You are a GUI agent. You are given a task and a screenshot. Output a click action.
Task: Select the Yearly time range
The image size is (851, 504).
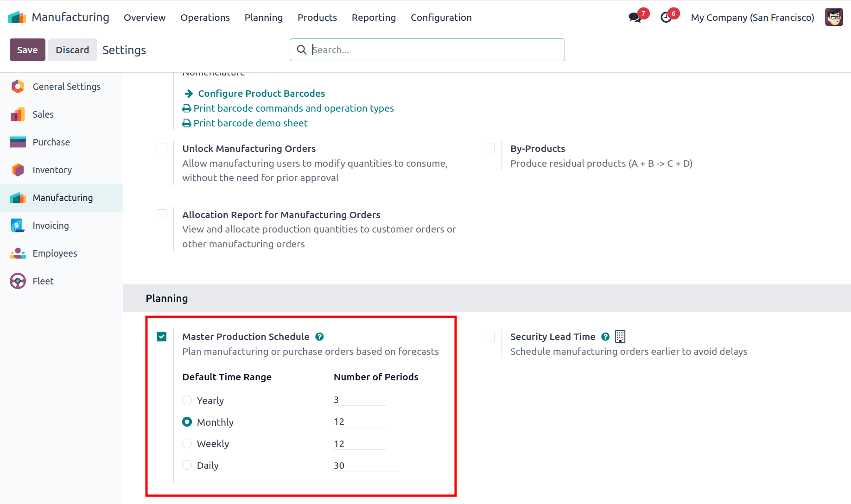[187, 400]
